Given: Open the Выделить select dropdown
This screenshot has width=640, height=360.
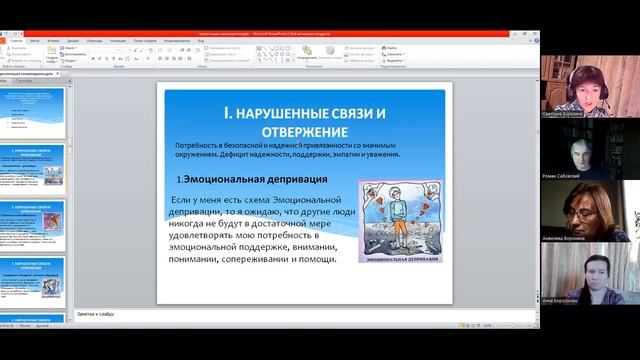Looking at the screenshot, I should (x=393, y=61).
